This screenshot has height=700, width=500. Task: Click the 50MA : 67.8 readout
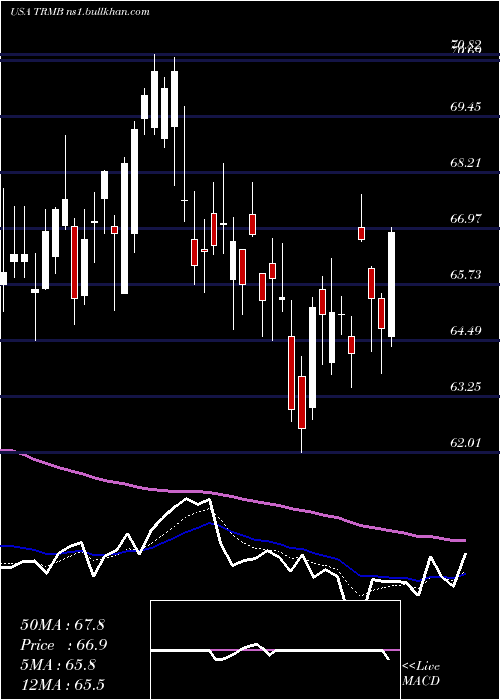click(x=62, y=625)
